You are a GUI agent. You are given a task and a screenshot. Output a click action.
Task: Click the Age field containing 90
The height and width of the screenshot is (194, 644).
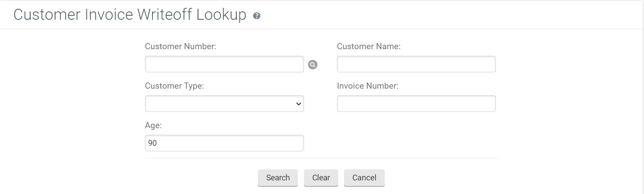(x=224, y=143)
